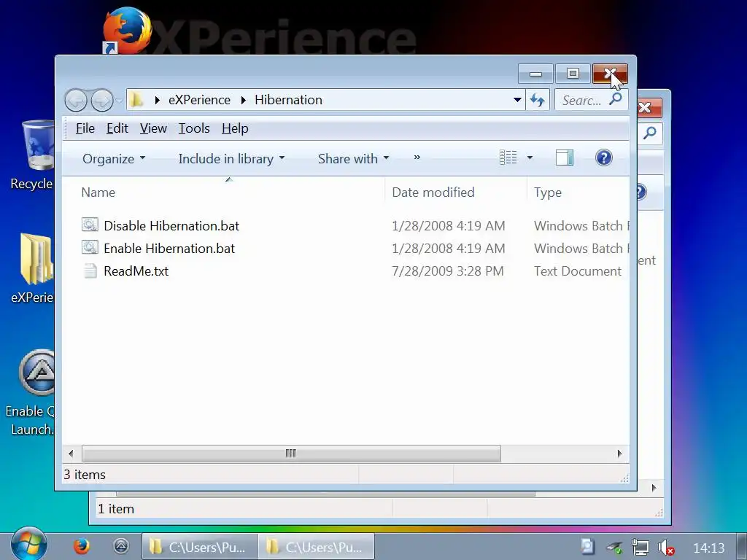Image resolution: width=747 pixels, height=560 pixels.
Task: Select Hibernation in the address breadcrumb
Action: pyautogui.click(x=288, y=100)
